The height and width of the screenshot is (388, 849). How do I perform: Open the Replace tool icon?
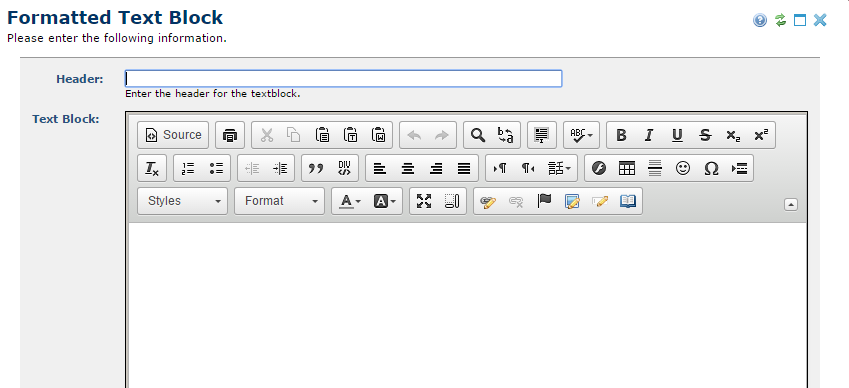click(506, 135)
